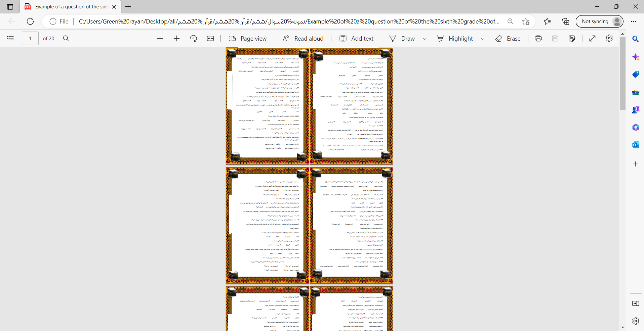Search within the PDF document
Image resolution: width=644 pixels, height=331 pixels.
[66, 38]
